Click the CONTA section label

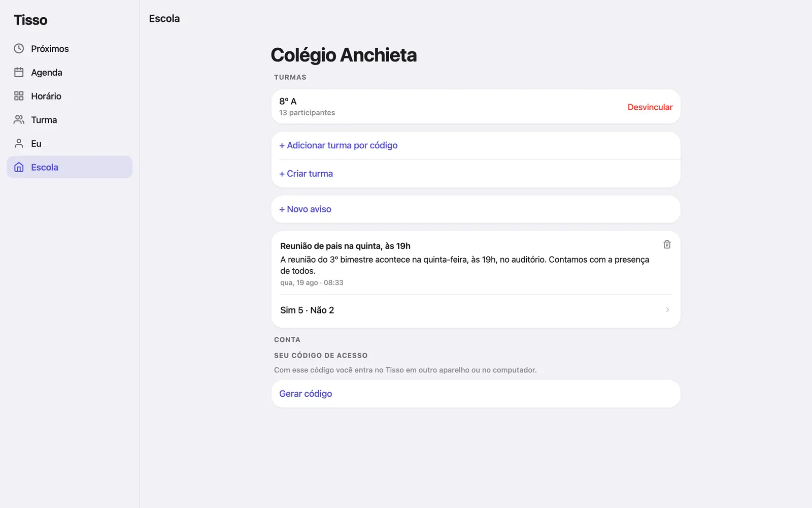pos(287,340)
